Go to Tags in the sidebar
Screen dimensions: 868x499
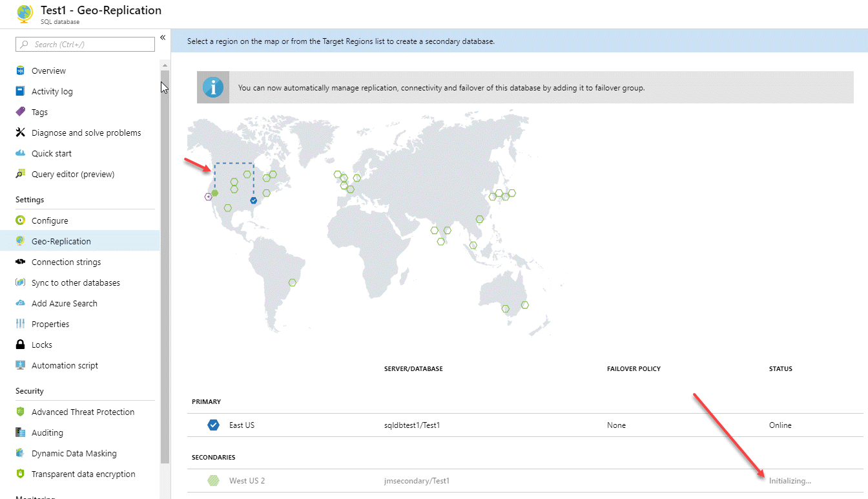[39, 112]
